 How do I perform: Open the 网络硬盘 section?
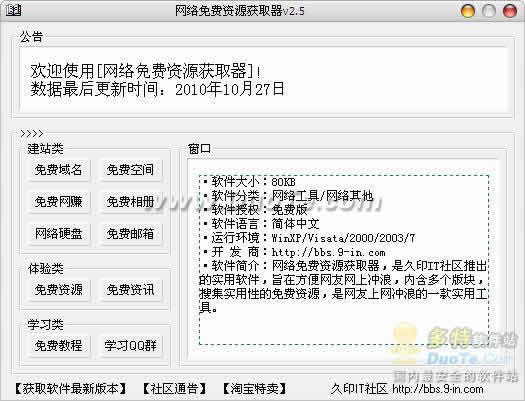pos(59,233)
